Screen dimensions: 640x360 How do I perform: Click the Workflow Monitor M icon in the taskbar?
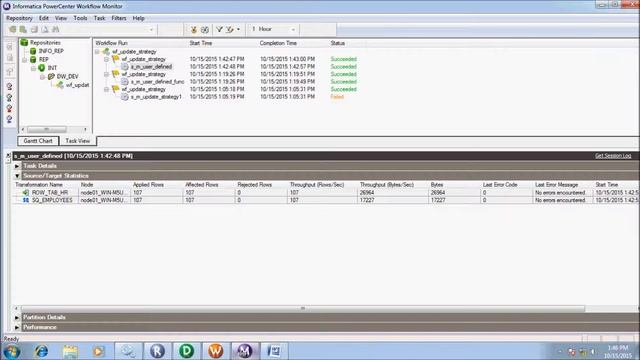pos(245,351)
